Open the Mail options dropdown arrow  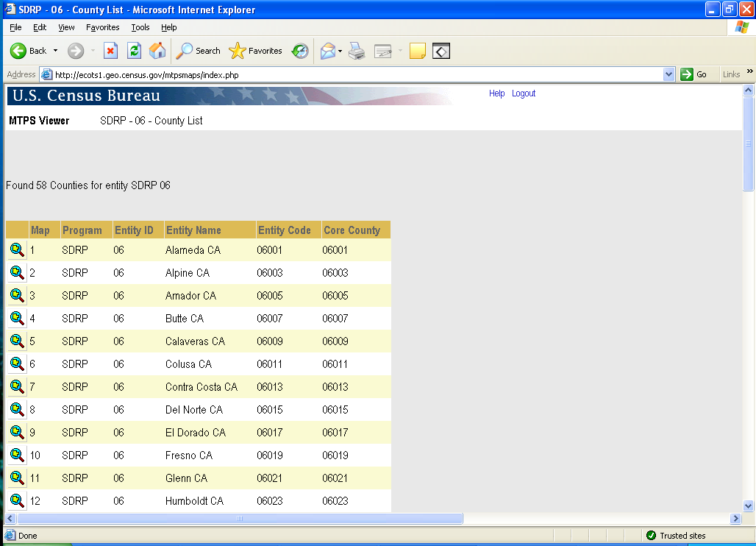point(340,51)
